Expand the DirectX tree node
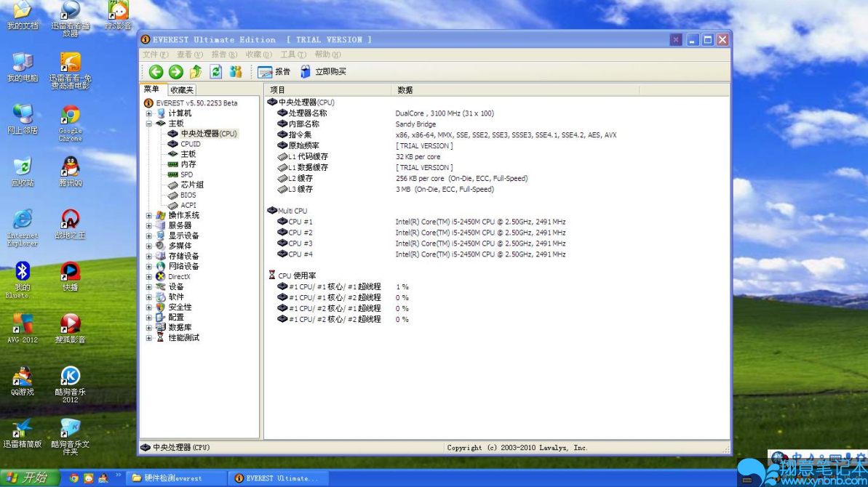The height and width of the screenshot is (487, 868). [x=149, y=277]
